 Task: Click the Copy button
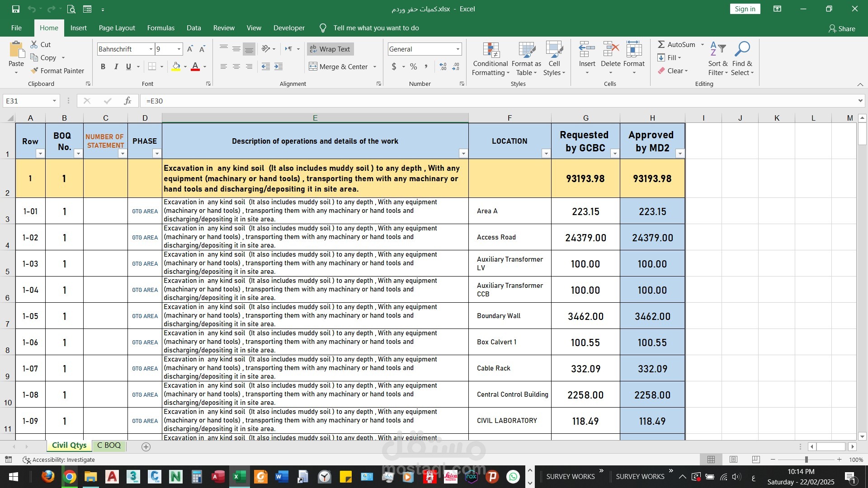click(44, 57)
